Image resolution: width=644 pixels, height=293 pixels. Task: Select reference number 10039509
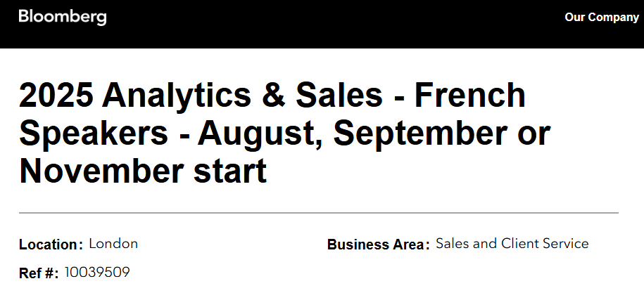pos(97,272)
